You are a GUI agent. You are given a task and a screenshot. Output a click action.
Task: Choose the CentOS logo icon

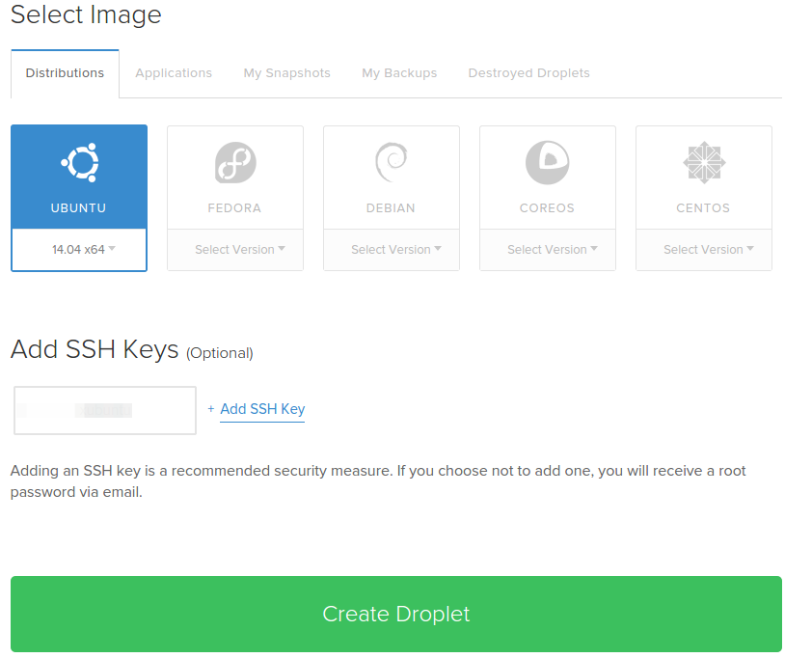click(x=704, y=163)
